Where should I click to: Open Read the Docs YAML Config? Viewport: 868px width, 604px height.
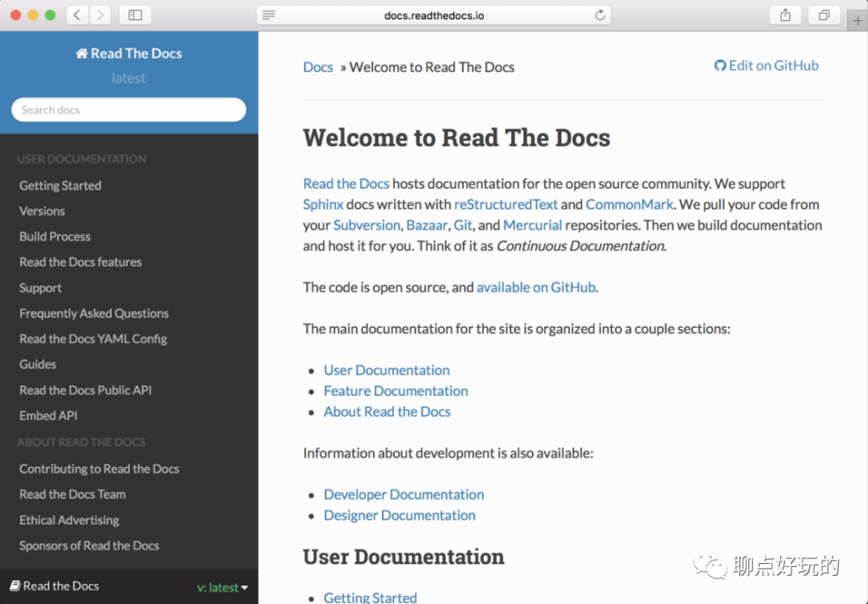[x=93, y=338]
